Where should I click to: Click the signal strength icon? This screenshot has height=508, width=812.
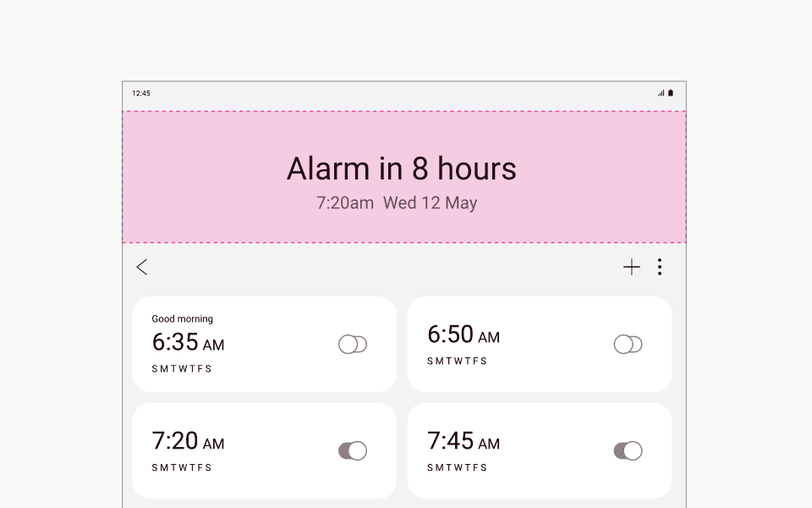[661, 93]
